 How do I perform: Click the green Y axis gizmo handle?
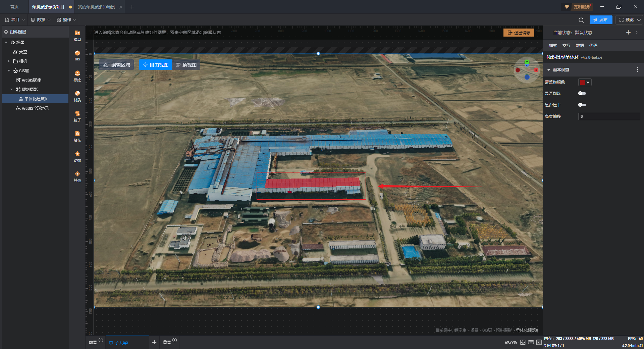527,62
